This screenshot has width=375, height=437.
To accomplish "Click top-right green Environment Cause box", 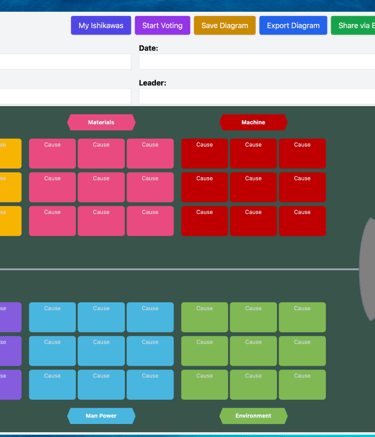I will (x=302, y=317).
